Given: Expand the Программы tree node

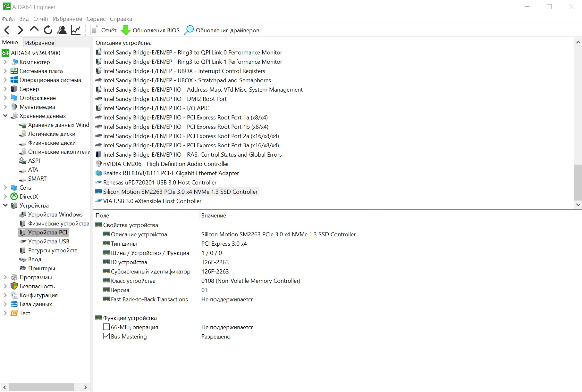Looking at the screenshot, I should 5,277.
